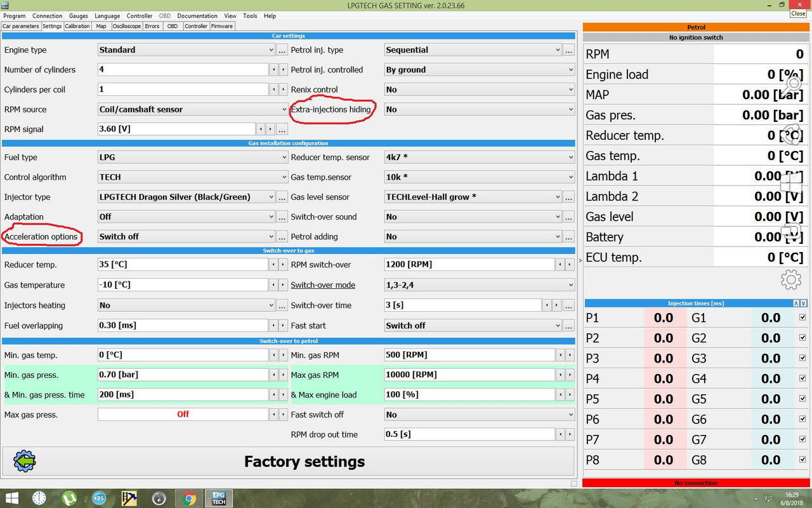812x508 pixels.
Task: Click the Fuel overlapping value field
Action: [183, 325]
